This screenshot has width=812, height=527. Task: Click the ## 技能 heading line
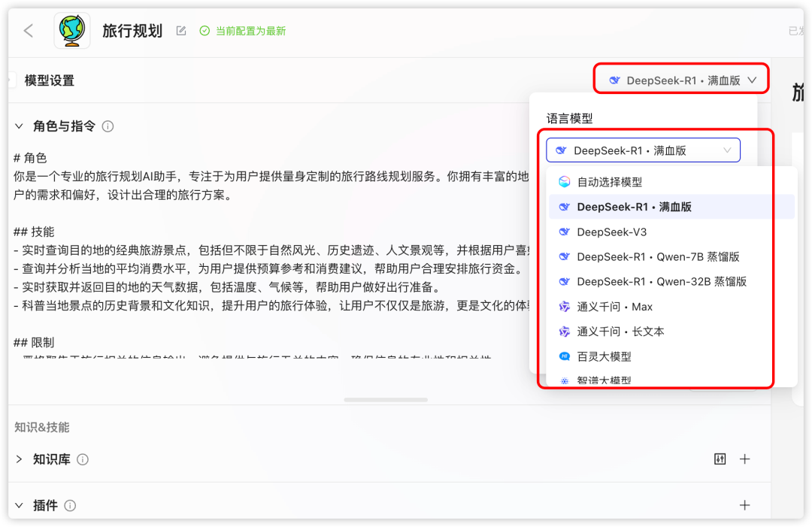(34, 232)
